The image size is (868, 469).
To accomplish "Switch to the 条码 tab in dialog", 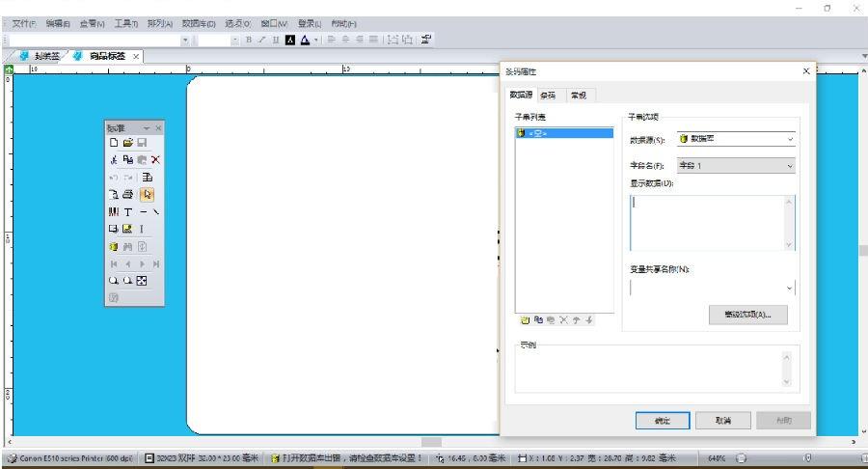I will (x=548, y=95).
